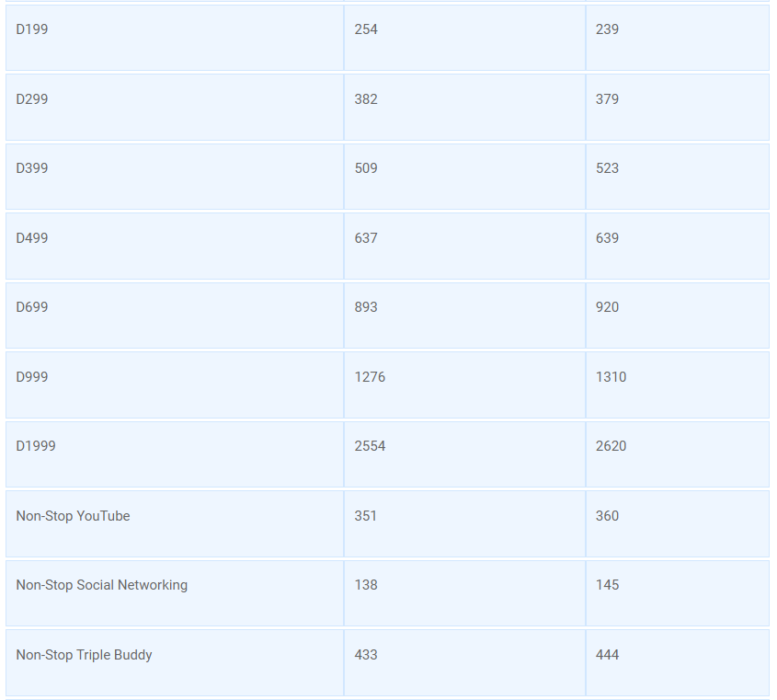Click the Non-Stop Triple Buddy cell
The width and height of the screenshot is (777, 700).
pyautogui.click(x=175, y=662)
